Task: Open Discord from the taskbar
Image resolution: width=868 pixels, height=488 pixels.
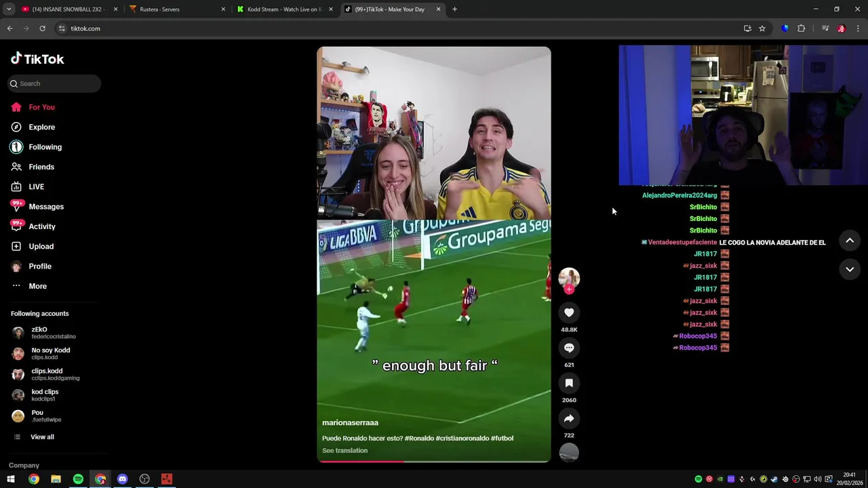Action: pos(122,479)
